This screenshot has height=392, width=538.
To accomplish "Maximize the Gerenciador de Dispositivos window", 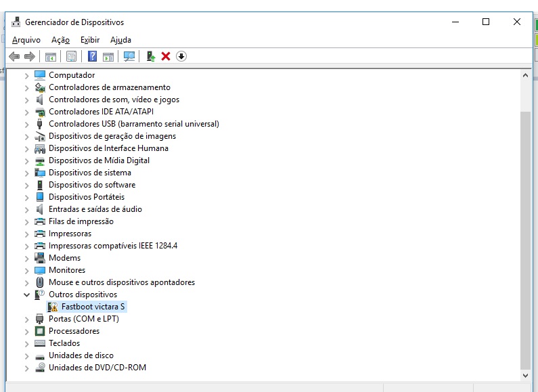I will click(x=486, y=22).
